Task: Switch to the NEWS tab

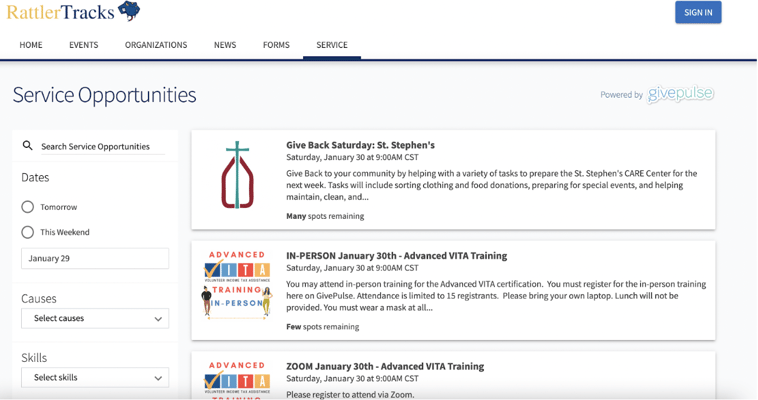Action: [x=225, y=45]
